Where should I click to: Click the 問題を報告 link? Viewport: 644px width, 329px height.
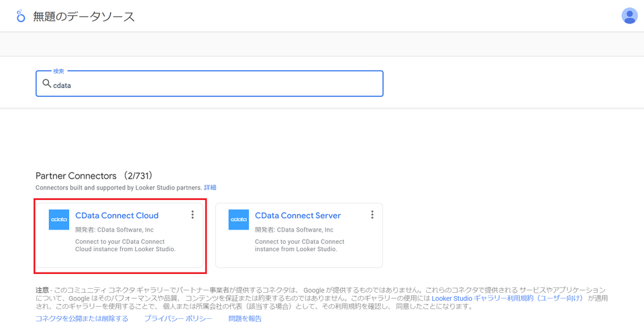(x=245, y=319)
